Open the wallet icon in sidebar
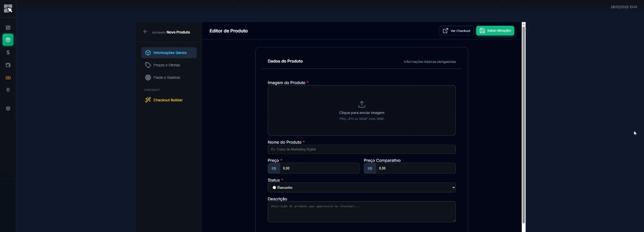Screen dimensions: 644x232 pyautogui.click(x=8, y=65)
